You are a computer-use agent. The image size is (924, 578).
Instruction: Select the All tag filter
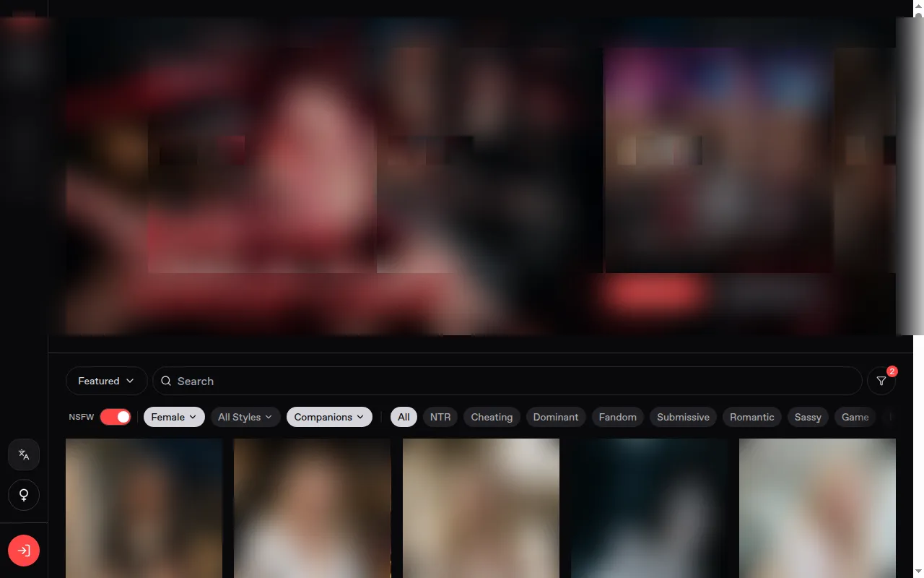point(404,417)
